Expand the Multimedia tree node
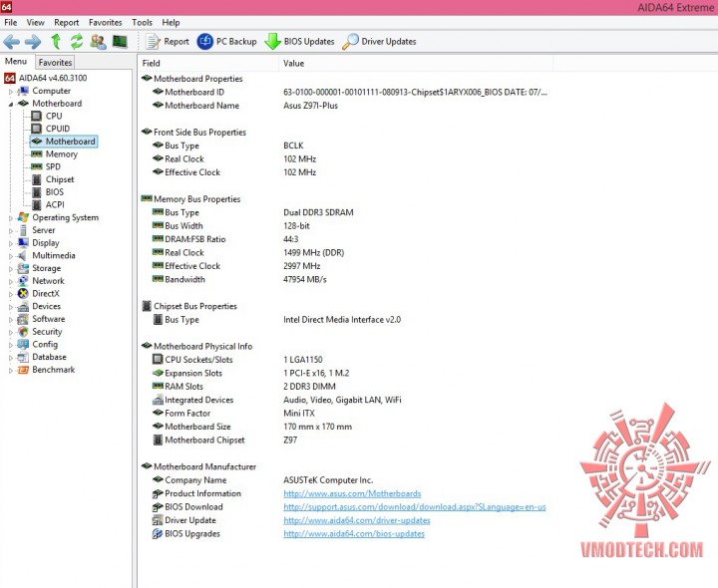 click(11, 256)
